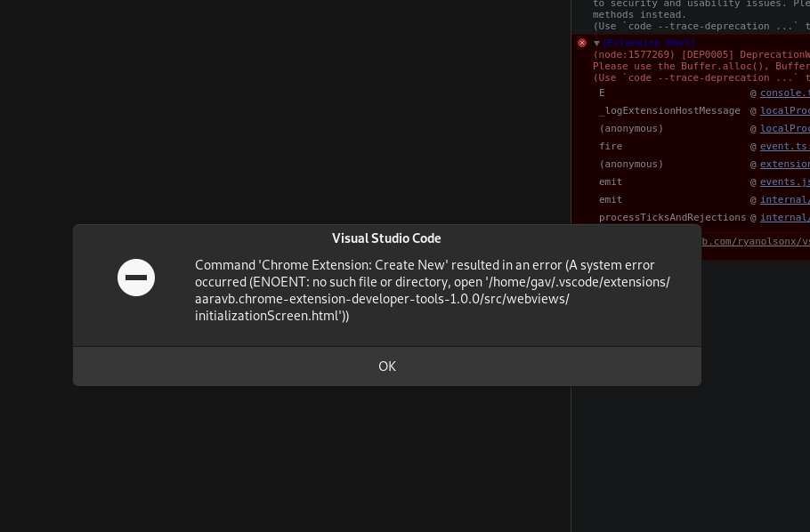
Task: Open the events.js link beside the first emit
Action: pos(785,181)
